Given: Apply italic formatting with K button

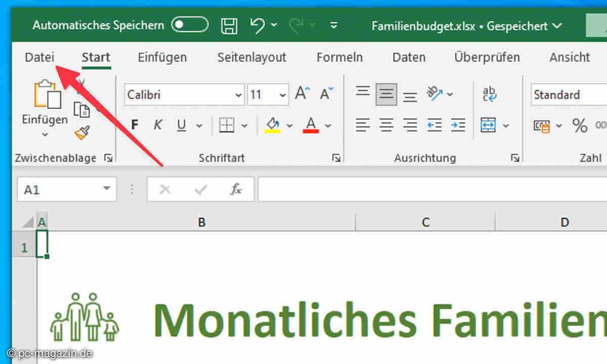Looking at the screenshot, I should 158,125.
